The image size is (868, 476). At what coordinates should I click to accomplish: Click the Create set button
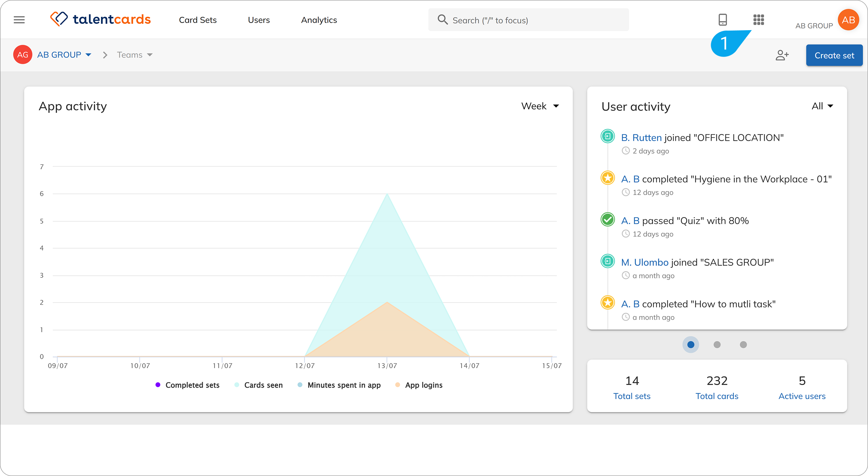(x=834, y=55)
